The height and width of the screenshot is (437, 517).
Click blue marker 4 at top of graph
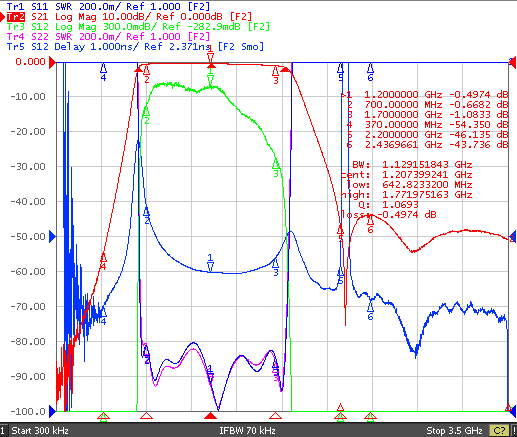tap(103, 72)
